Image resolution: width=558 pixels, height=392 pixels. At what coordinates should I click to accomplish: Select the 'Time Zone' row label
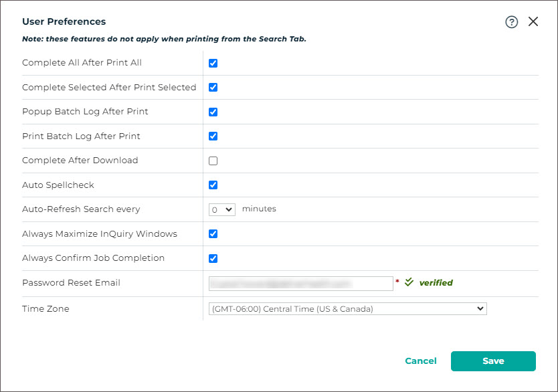[45, 309]
